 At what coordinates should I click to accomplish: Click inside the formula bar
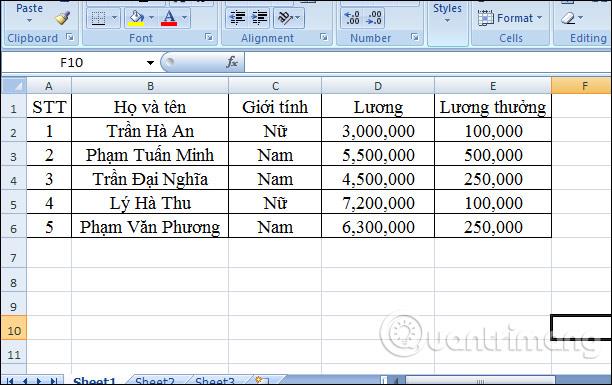coord(428,62)
